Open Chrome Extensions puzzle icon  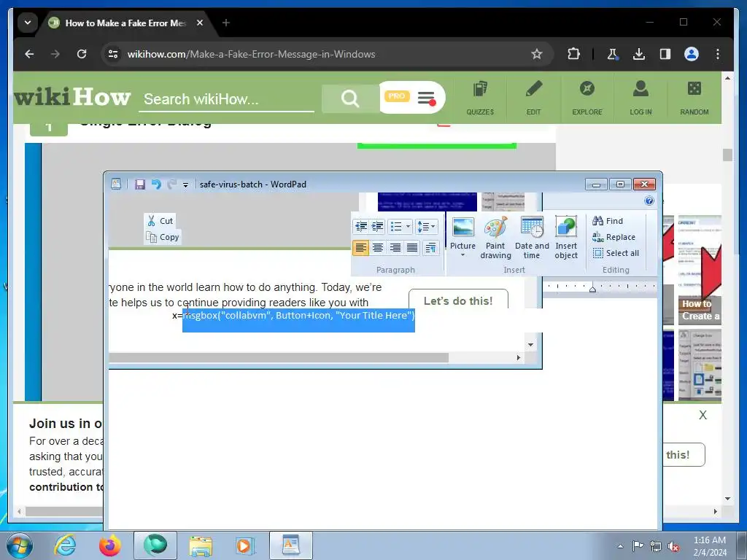573,54
